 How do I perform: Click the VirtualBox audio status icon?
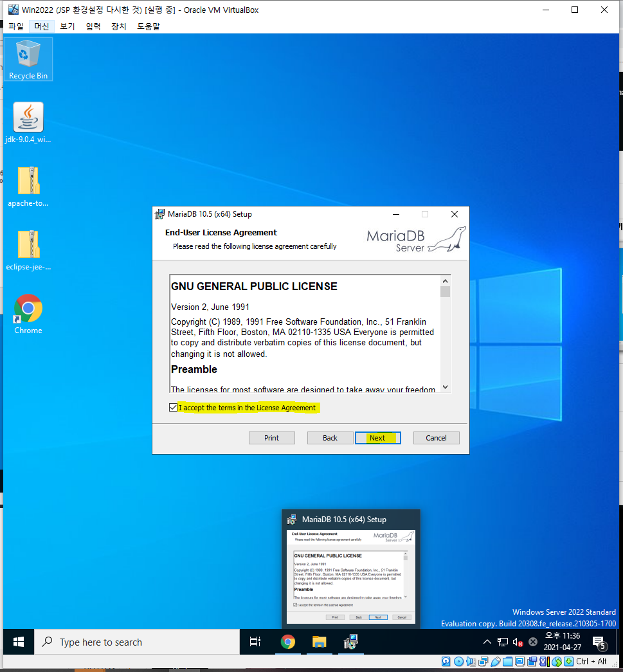tap(471, 661)
